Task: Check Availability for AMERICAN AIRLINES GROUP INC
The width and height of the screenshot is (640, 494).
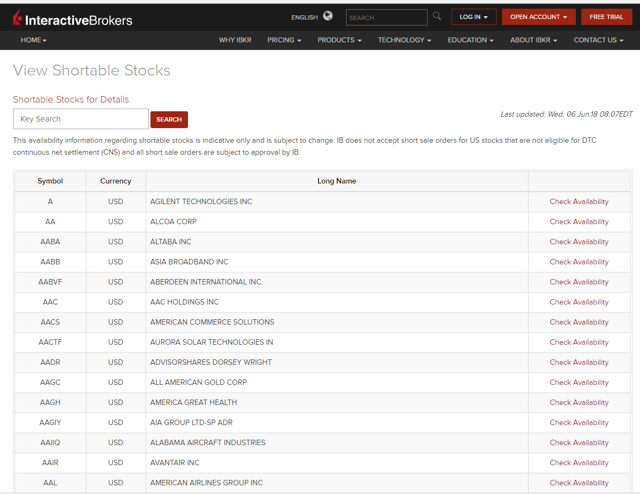Action: coord(579,483)
